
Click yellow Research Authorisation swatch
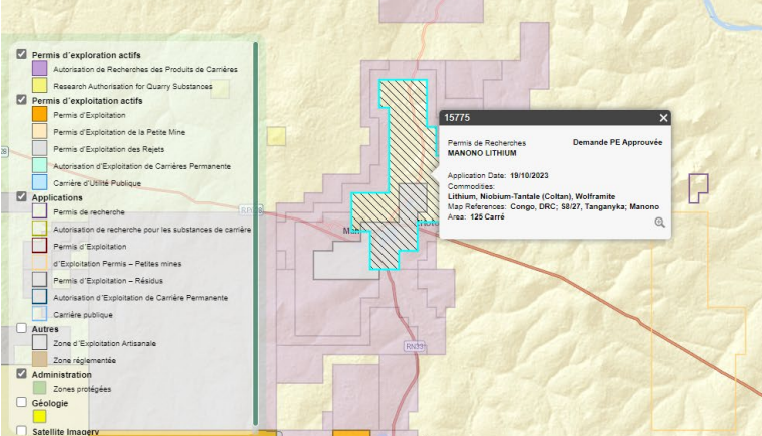coord(39,86)
